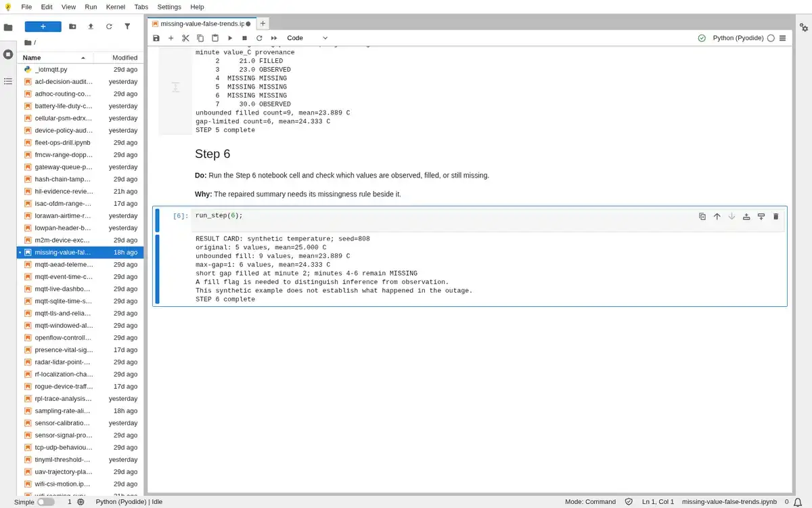Open the wifi-csi-motion.ip... notebook
This screenshot has width=812, height=508.
pos(80,484)
